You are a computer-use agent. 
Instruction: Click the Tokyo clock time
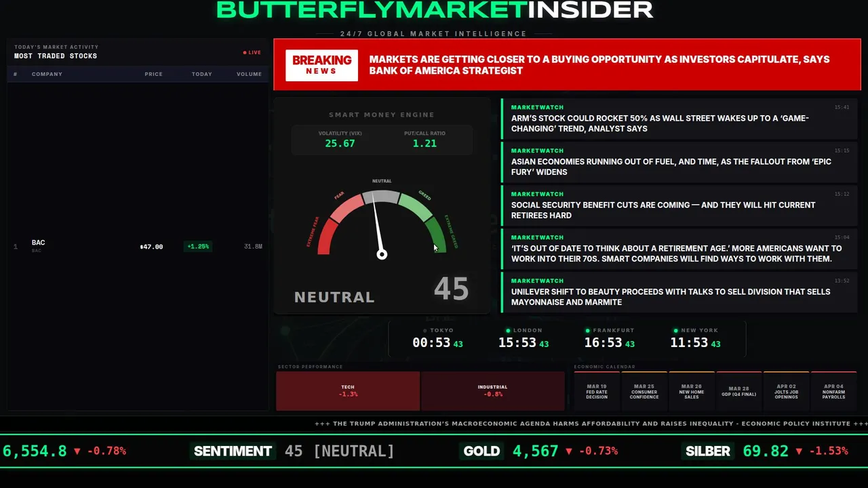point(437,343)
